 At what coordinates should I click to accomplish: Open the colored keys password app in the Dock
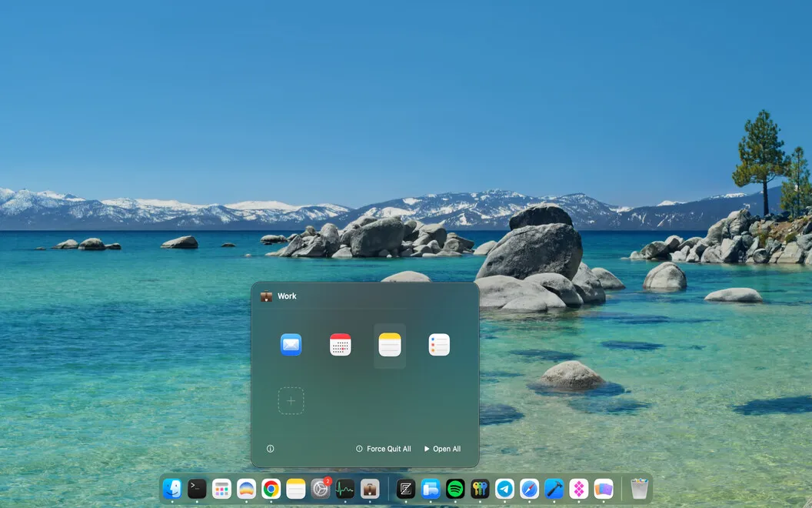point(480,489)
